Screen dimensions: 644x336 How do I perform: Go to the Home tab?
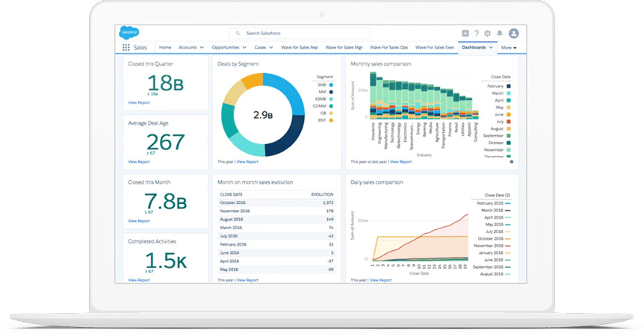point(165,48)
